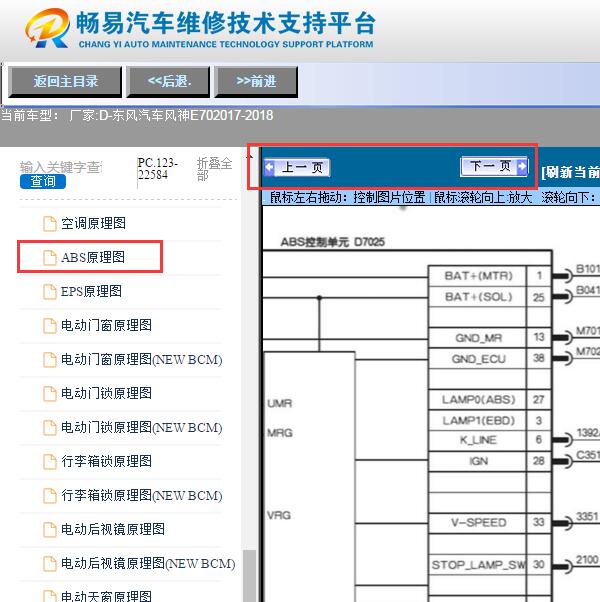Click LAMP1(EBD) pin label

(478, 420)
